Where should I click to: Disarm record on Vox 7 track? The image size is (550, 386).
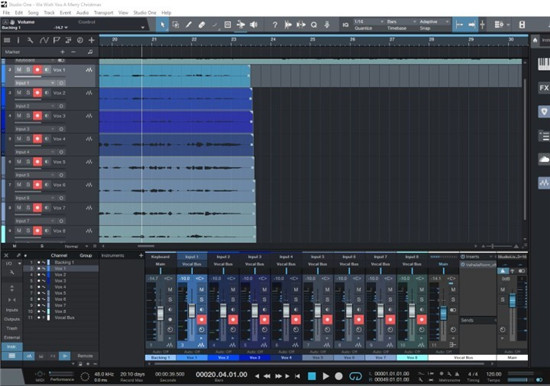point(38,208)
